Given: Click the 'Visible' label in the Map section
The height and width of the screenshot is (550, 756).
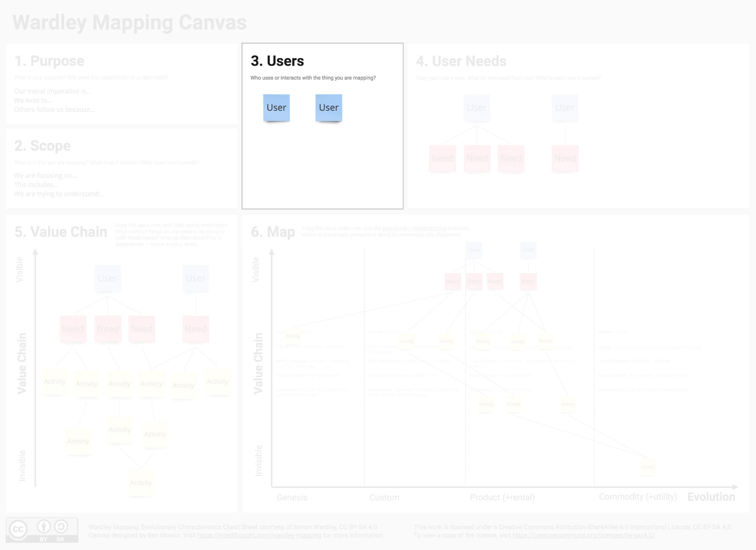Looking at the screenshot, I should [x=255, y=270].
